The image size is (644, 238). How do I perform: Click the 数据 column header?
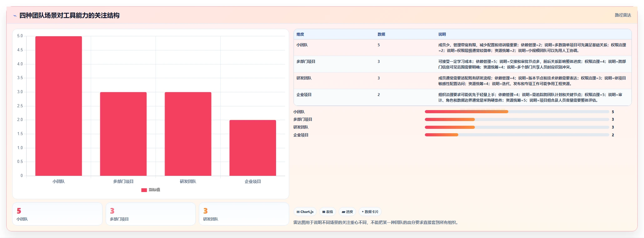[381, 34]
